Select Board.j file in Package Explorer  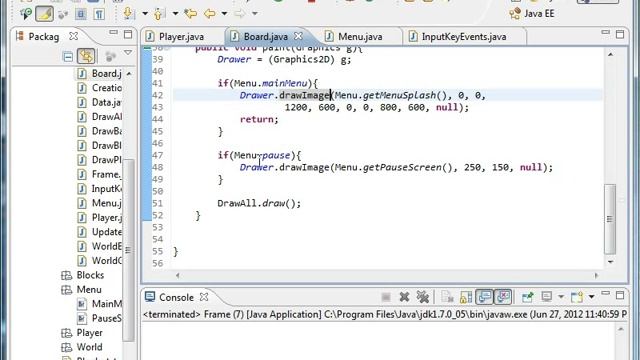(100, 73)
